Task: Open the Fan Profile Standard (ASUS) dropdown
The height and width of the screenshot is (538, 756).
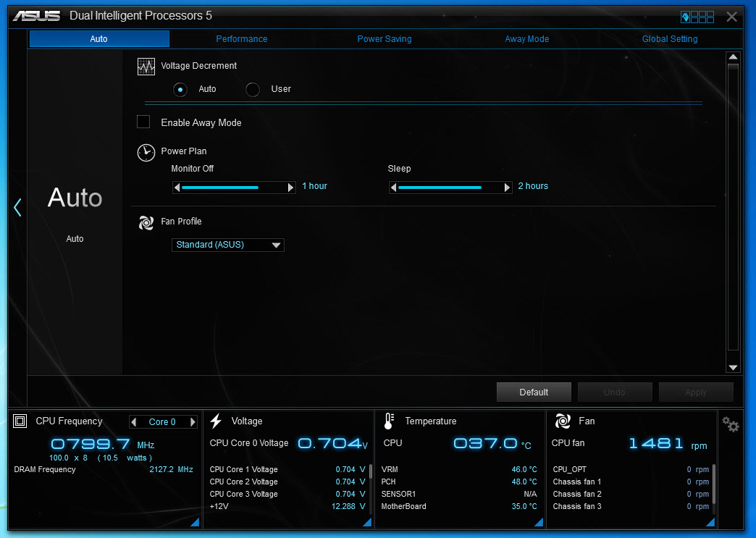Action: click(x=228, y=245)
